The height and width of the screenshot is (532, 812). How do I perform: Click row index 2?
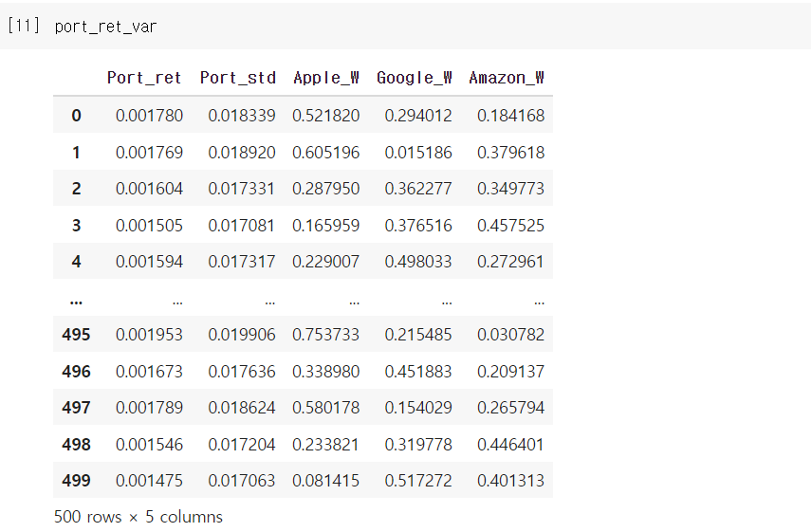pyautogui.click(x=76, y=189)
